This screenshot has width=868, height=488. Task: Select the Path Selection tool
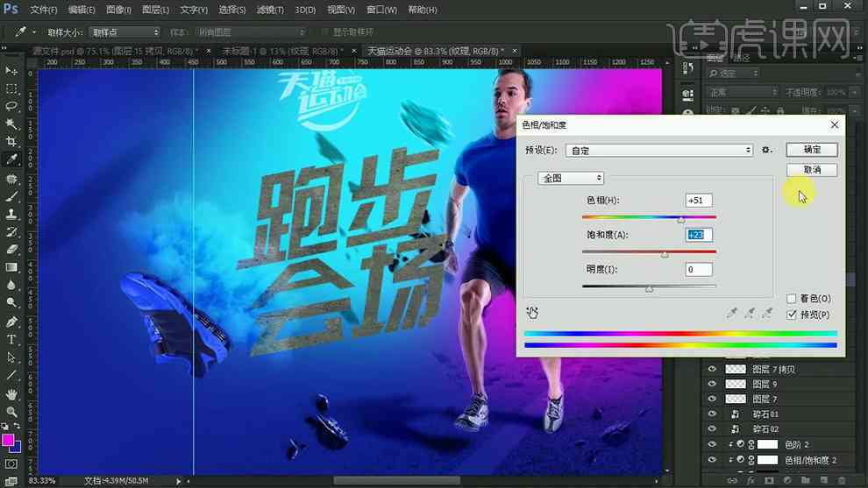(11, 357)
